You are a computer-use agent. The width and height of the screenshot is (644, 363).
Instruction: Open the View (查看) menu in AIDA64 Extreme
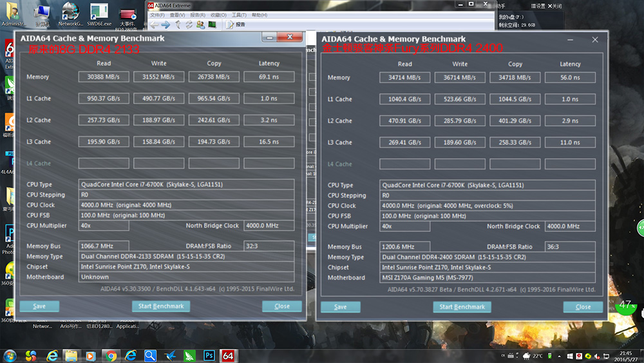(177, 15)
